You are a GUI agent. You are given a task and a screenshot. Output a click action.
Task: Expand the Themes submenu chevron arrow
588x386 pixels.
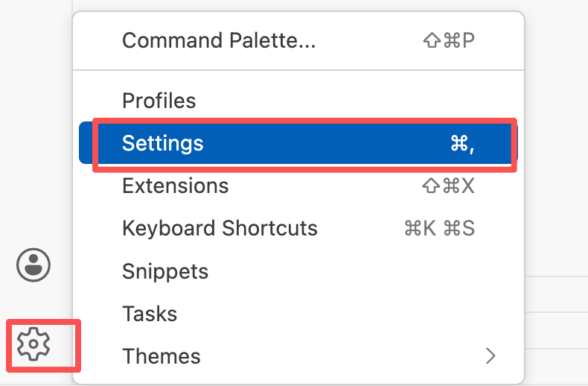tap(490, 356)
